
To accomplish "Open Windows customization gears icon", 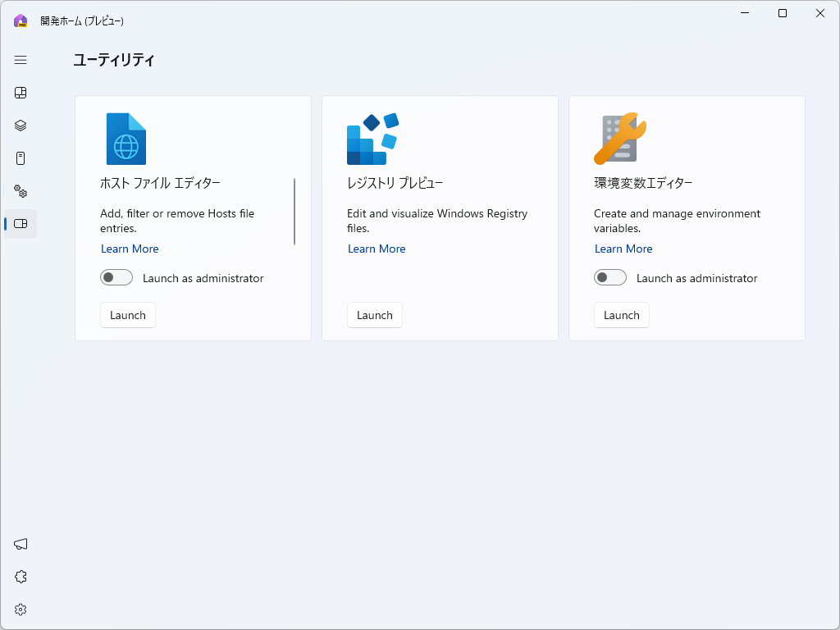I will (x=21, y=191).
